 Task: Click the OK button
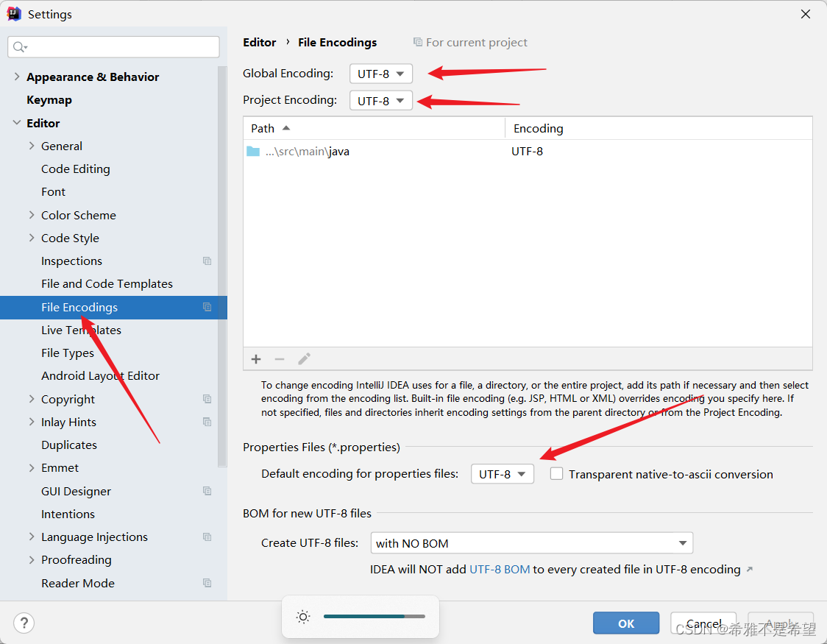point(626,623)
